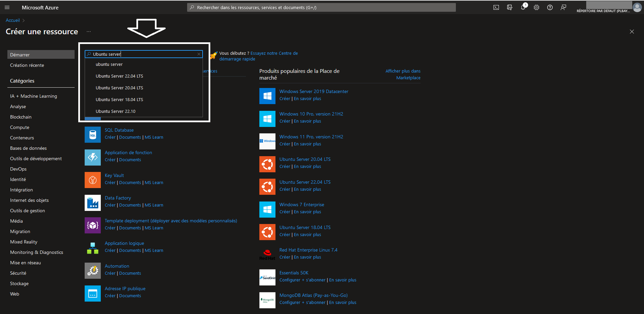644x314 pixels.
Task: Open the feedback icon in top bar
Action: pyautogui.click(x=563, y=7)
